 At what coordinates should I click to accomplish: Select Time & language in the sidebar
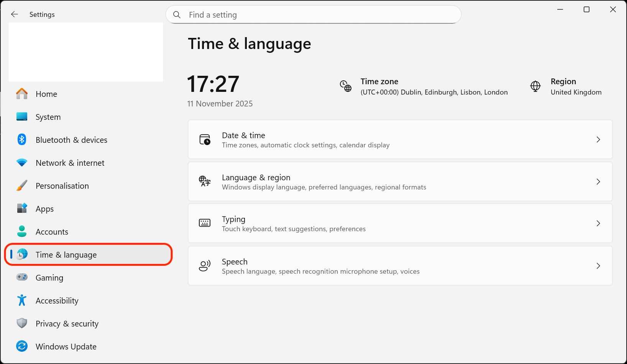tap(66, 255)
